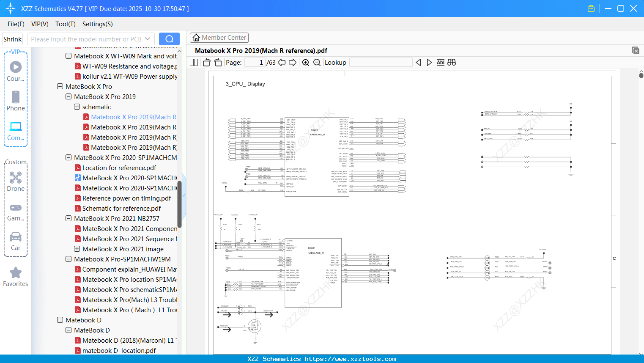
Task: Collapse the MateBook X Pro tree node
Action: (60, 86)
